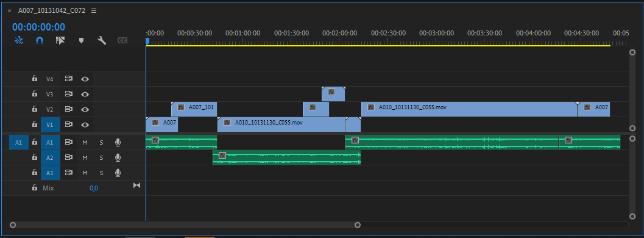Image resolution: width=644 pixels, height=238 pixels.
Task: Toggle Linked Selection icon
Action: [60, 40]
